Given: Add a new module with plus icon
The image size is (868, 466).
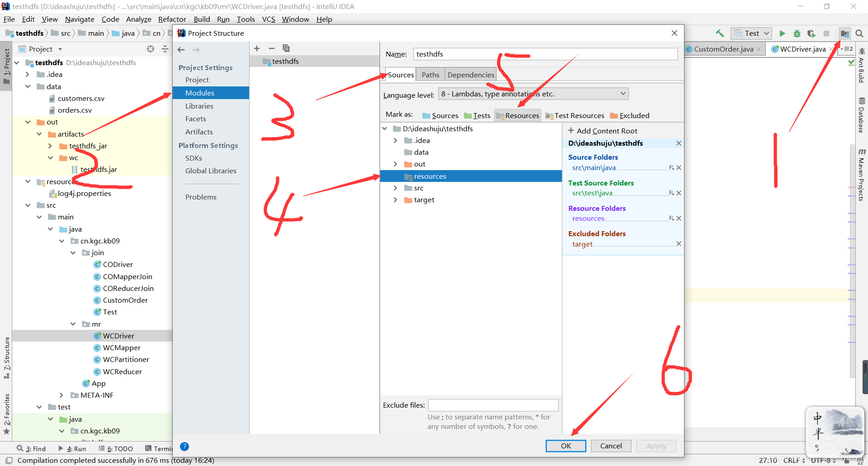Looking at the screenshot, I should click(257, 48).
